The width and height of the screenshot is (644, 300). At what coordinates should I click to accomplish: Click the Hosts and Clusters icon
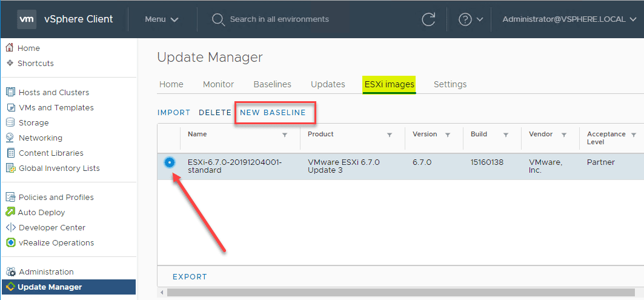coord(10,92)
